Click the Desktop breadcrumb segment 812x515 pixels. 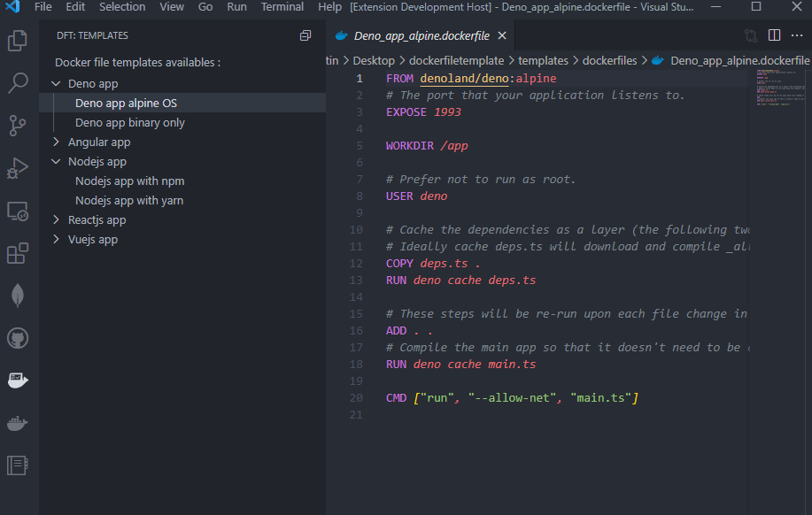pos(374,60)
